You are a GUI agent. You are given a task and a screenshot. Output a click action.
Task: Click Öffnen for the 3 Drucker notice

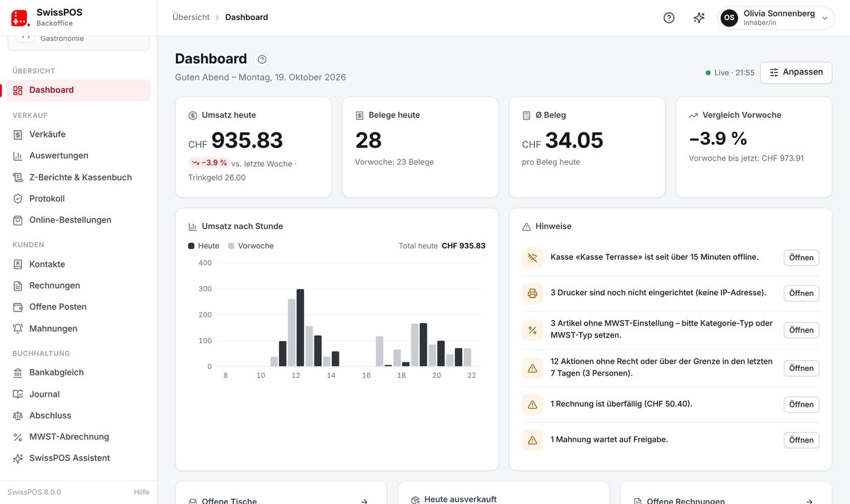(x=801, y=293)
